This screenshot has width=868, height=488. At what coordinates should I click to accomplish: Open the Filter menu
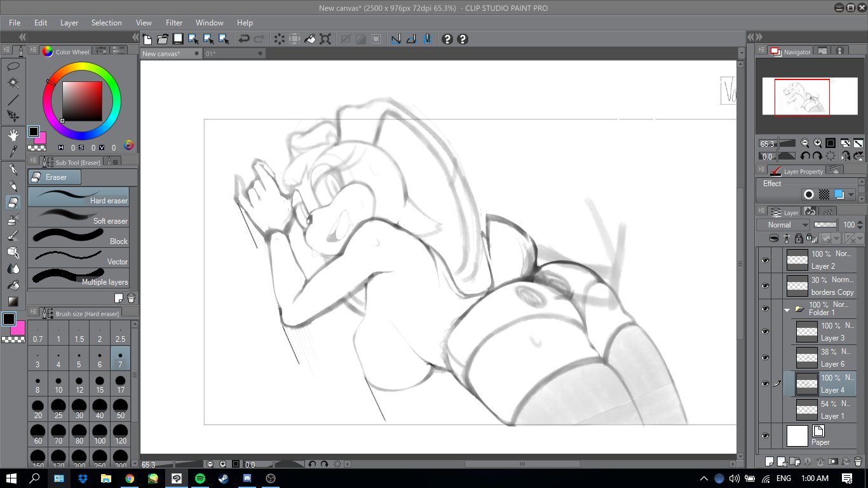point(174,22)
